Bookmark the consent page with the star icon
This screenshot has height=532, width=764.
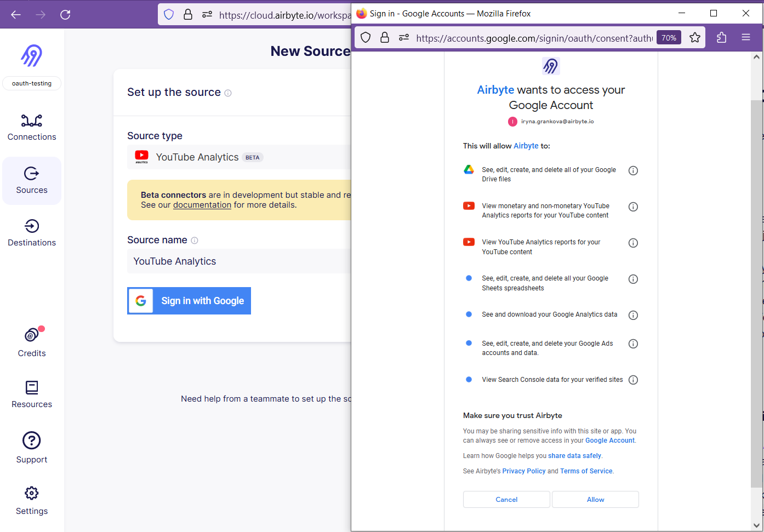coord(694,37)
